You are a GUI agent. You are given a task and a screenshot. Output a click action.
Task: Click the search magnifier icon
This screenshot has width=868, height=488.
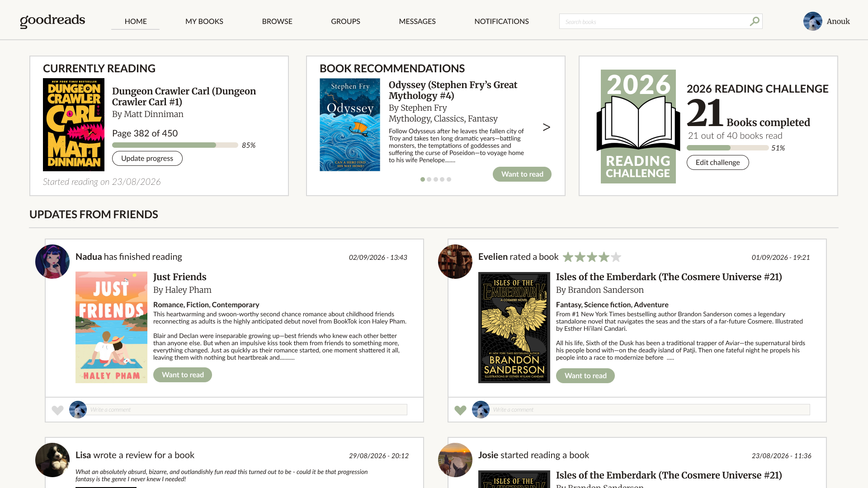click(x=755, y=21)
